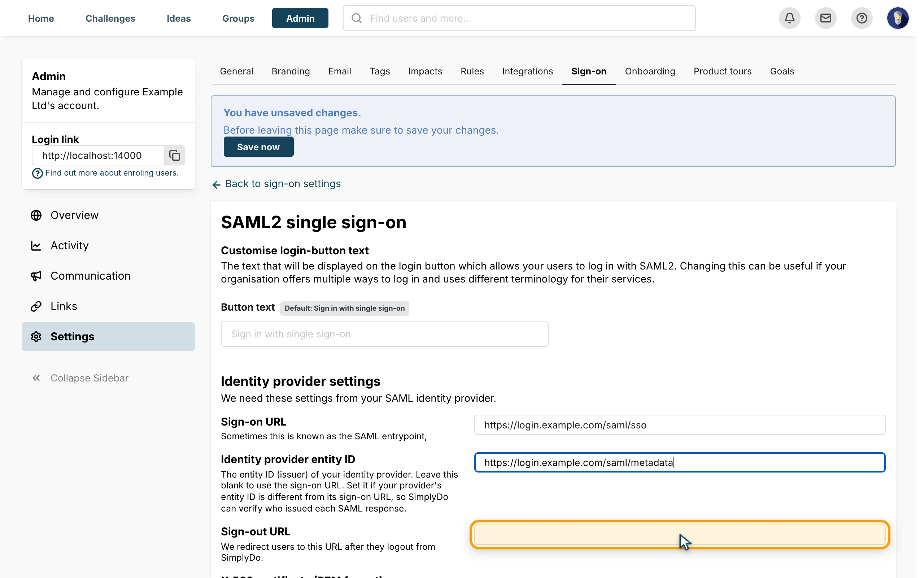Focus the Find users and more search box
Viewport: 924px width, 578px height.
tap(519, 18)
